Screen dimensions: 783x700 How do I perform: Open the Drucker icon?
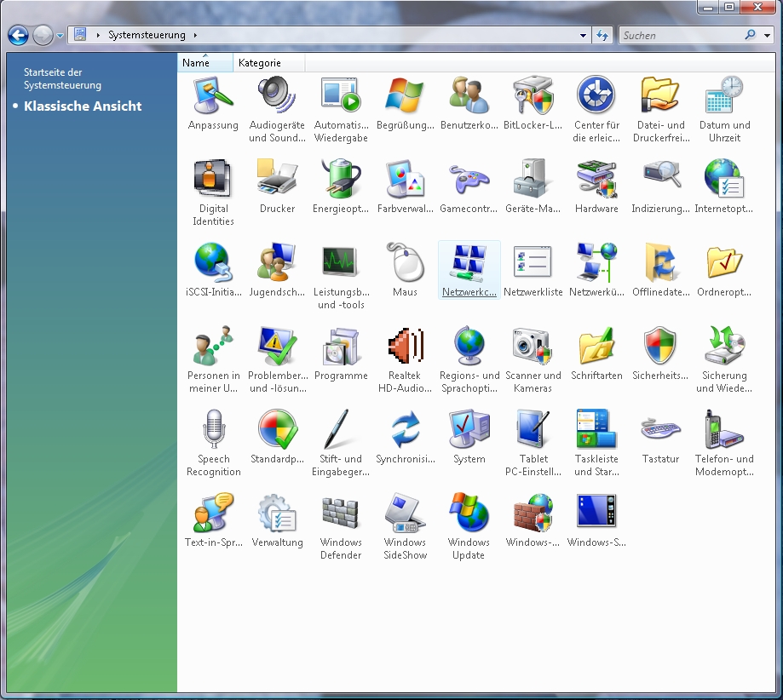(x=277, y=178)
